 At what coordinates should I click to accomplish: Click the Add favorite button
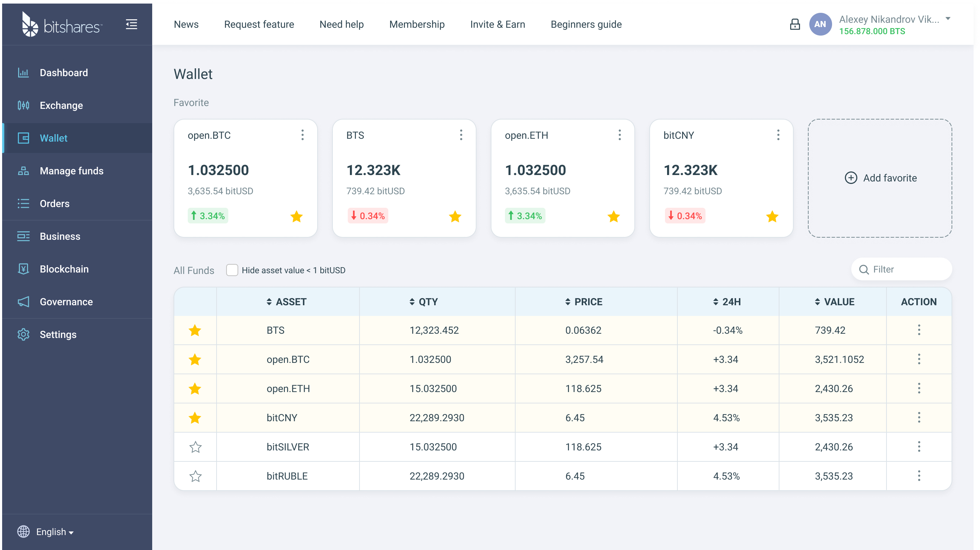coord(880,178)
